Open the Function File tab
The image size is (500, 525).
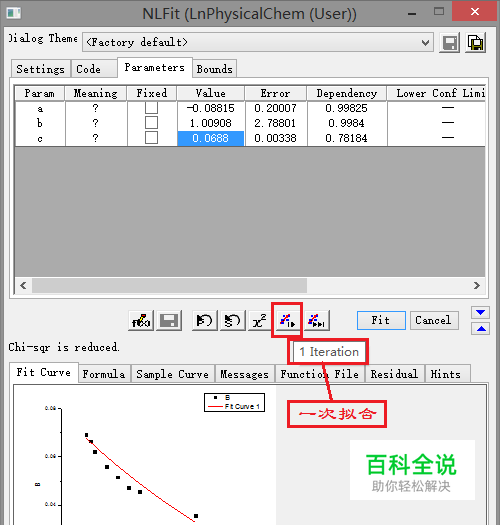[319, 374]
